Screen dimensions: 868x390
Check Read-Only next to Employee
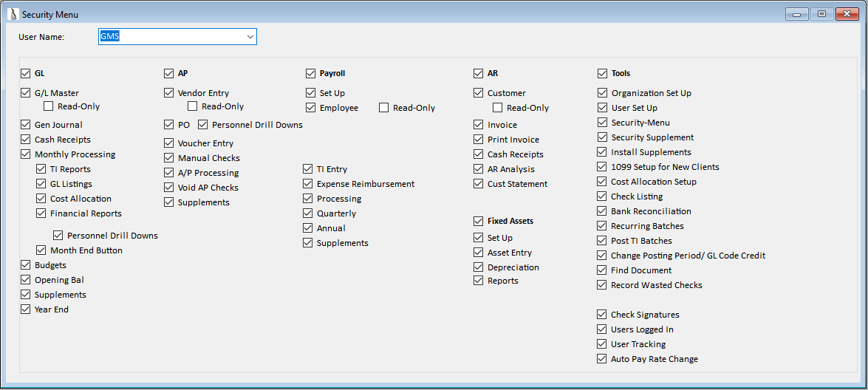tap(384, 108)
